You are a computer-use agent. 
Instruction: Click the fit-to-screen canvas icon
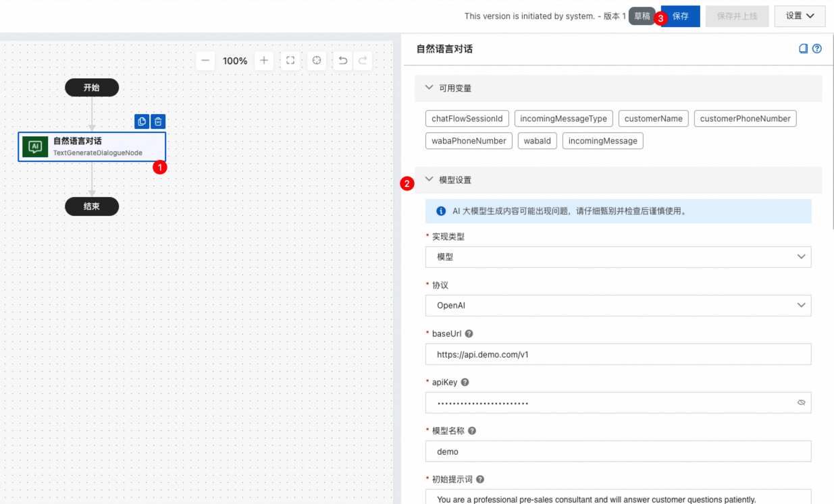tap(290, 61)
